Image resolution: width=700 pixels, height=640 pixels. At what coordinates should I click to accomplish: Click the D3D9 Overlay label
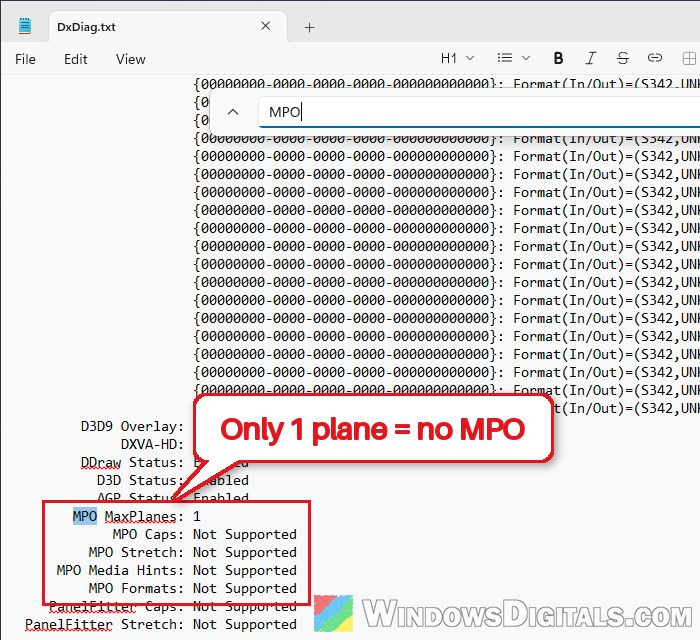pyautogui.click(x=132, y=426)
